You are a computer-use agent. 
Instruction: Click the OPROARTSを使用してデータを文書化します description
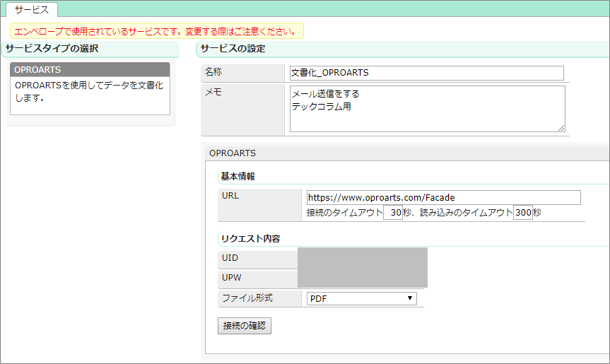[x=89, y=92]
